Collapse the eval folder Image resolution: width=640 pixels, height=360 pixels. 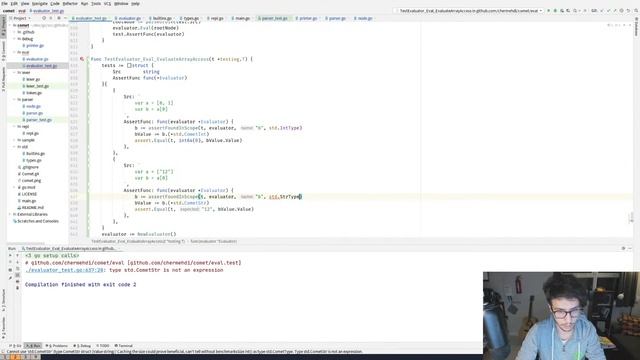14,52
